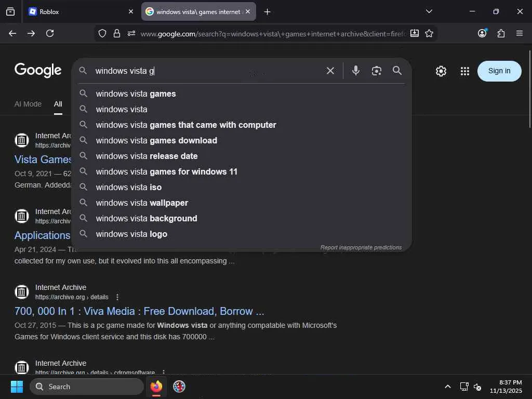Viewport: 532px width, 399px height.
Task: Open the Vista Games result link
Action: pyautogui.click(x=43, y=159)
